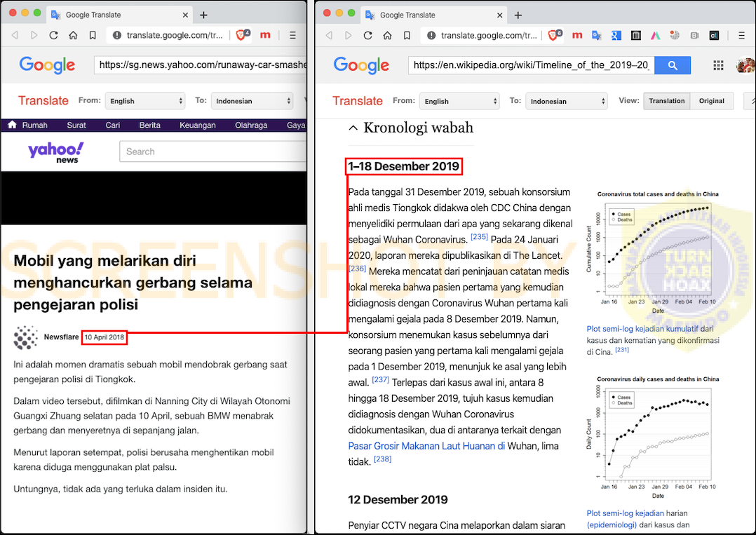
Task: Open citation reference [237]
Action: 380,380
